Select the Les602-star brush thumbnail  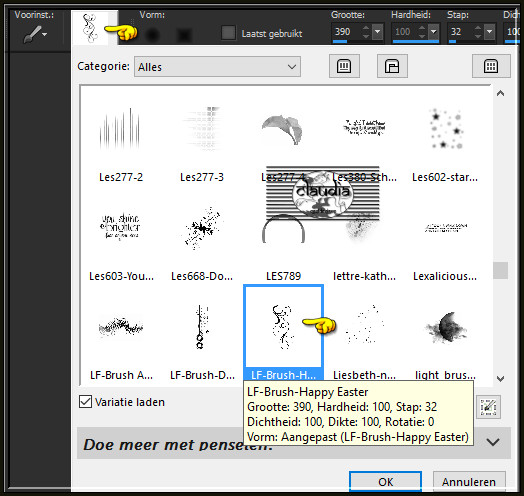pyautogui.click(x=445, y=143)
